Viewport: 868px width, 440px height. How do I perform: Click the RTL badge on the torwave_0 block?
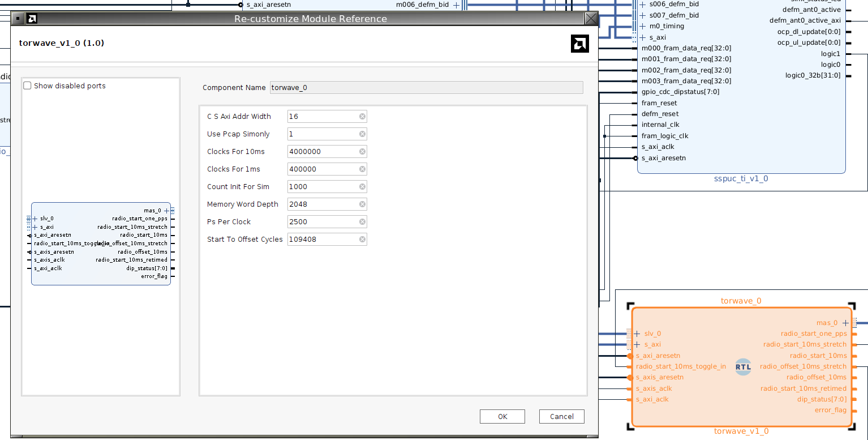click(743, 366)
